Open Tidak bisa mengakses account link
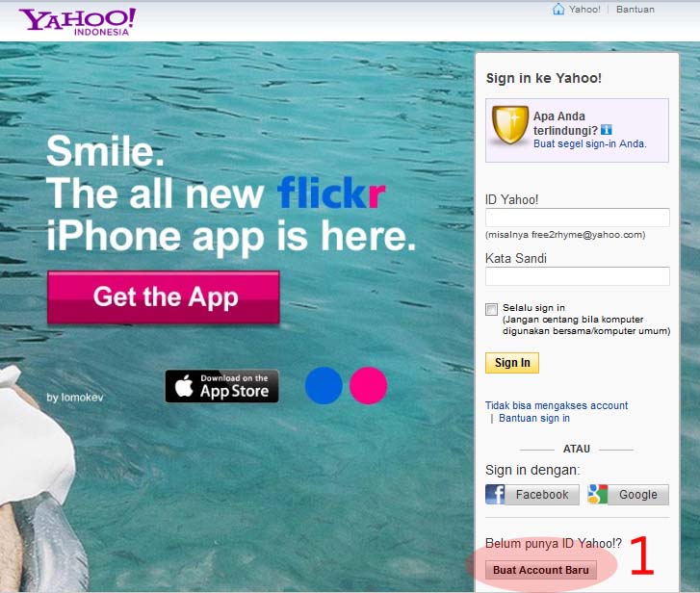The image size is (700, 593). [557, 405]
